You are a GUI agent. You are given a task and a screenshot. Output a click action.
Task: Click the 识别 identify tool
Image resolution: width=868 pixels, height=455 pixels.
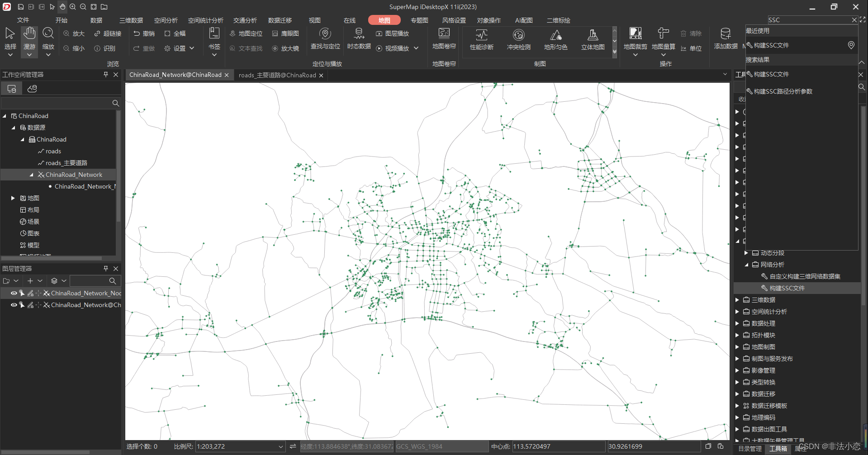click(x=104, y=48)
